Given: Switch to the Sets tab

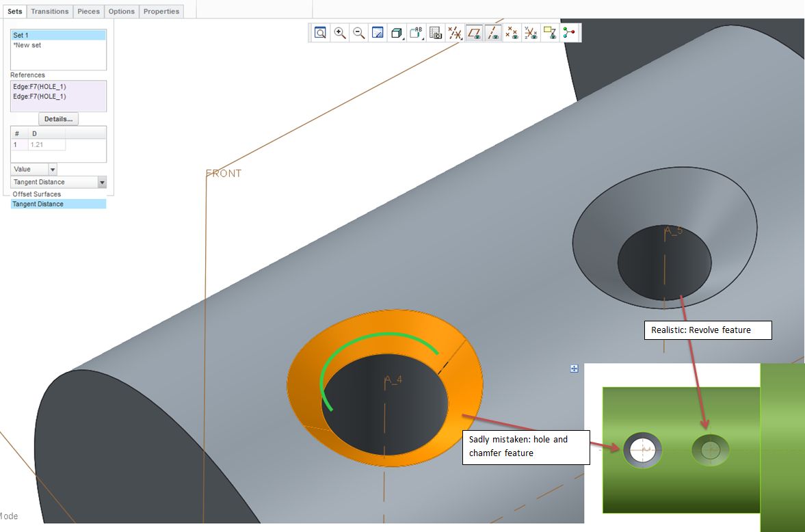Looking at the screenshot, I should click(x=15, y=12).
